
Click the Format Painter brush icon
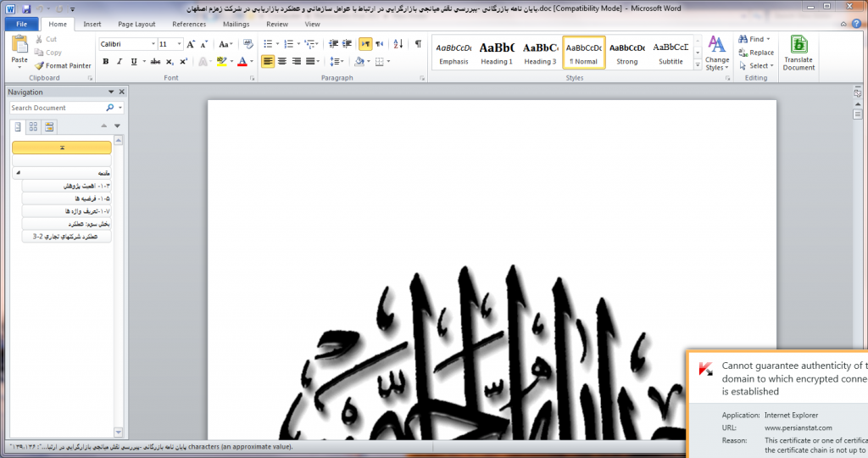[x=40, y=65]
